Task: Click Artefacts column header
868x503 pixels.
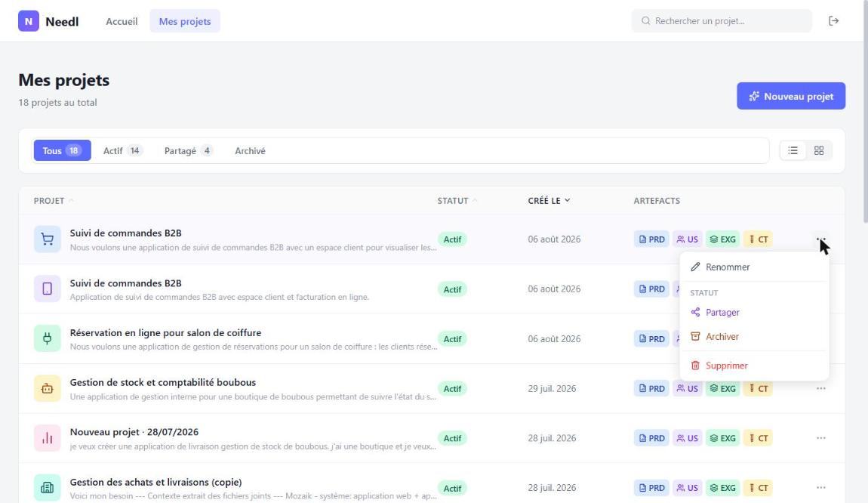Action: (x=657, y=201)
